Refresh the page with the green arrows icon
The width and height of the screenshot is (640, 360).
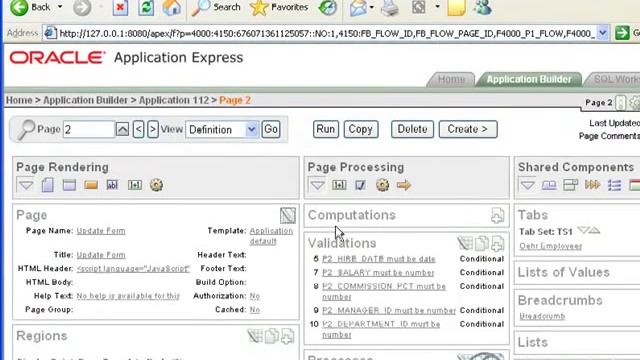(146, 7)
